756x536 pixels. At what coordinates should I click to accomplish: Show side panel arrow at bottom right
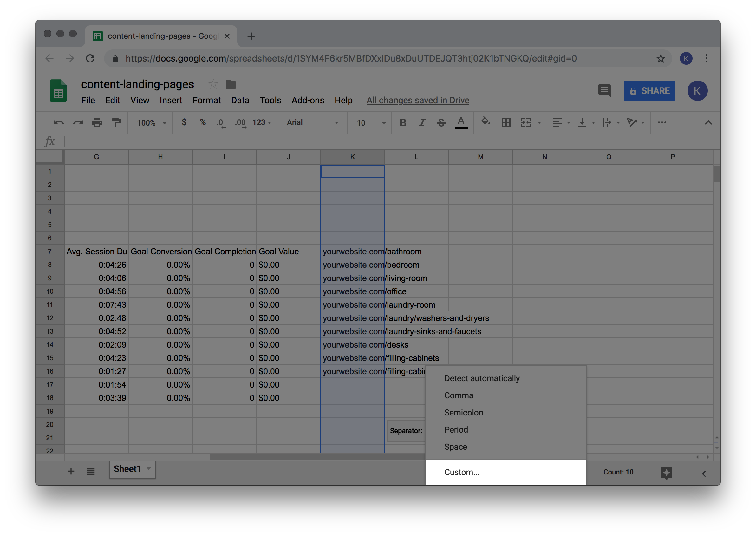click(x=704, y=474)
